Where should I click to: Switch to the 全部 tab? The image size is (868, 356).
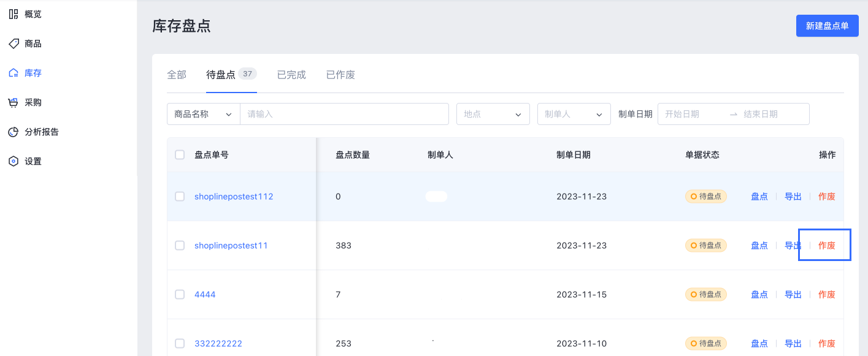tap(177, 75)
